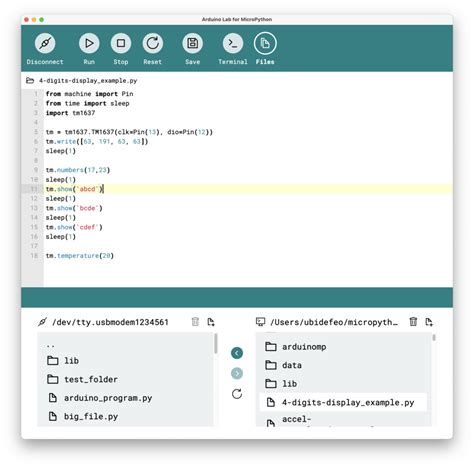The width and height of the screenshot is (474, 467).
Task: Open the arduinomp folder on the computer
Action: [296, 347]
